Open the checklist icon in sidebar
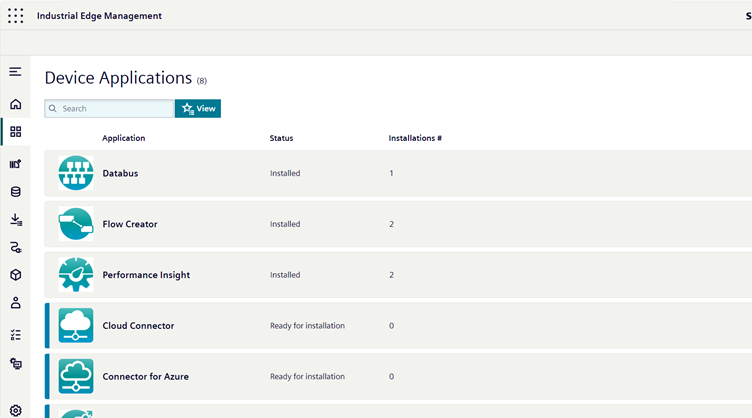 [15, 335]
